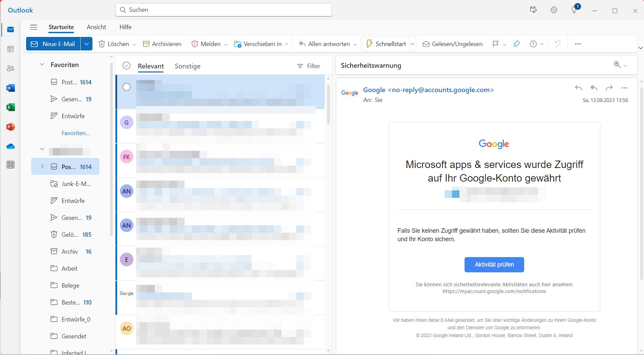Toggle the hamburger navigation pane button

click(x=34, y=27)
